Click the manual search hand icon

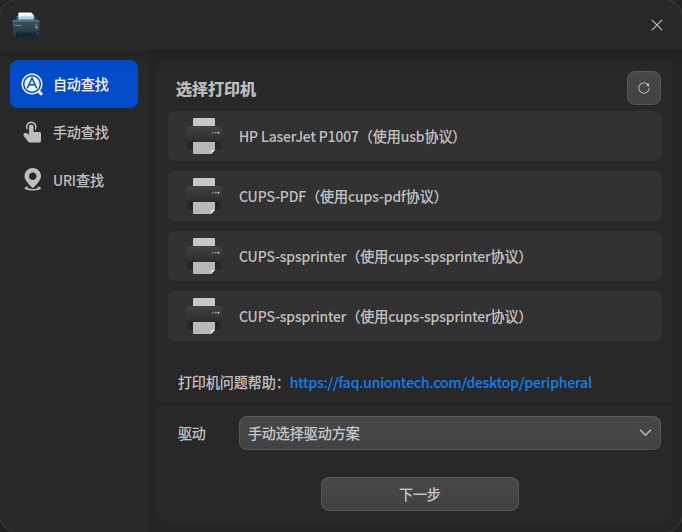[x=32, y=132]
